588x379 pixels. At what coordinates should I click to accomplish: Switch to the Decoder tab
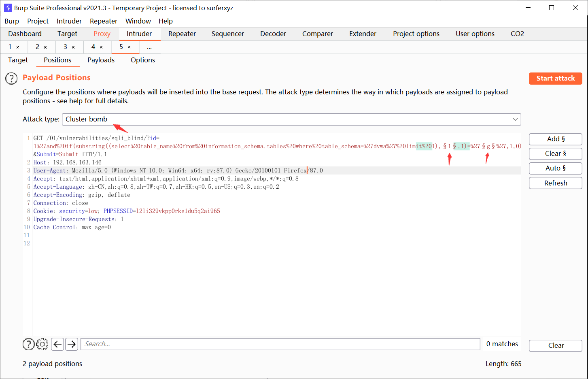tap(273, 34)
